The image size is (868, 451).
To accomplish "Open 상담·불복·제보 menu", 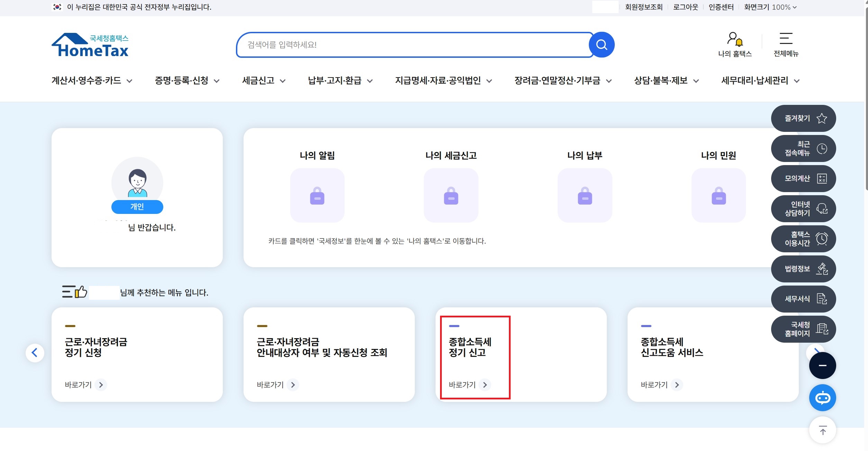I will [x=666, y=81].
